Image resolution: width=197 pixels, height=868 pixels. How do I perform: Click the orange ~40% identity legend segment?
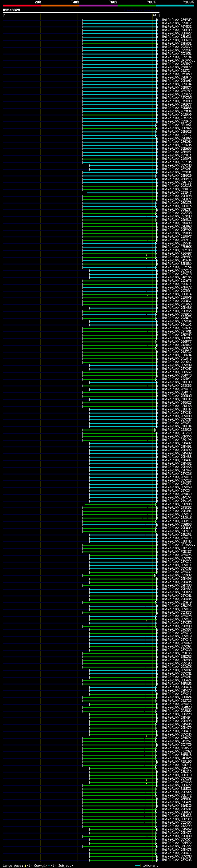tap(60, 6)
